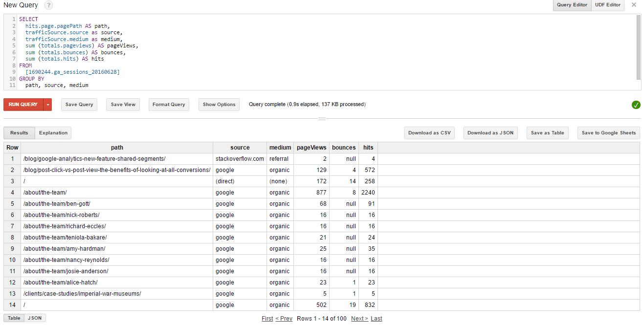This screenshot has width=644, height=326.
Task: Show the query options
Action: [219, 104]
